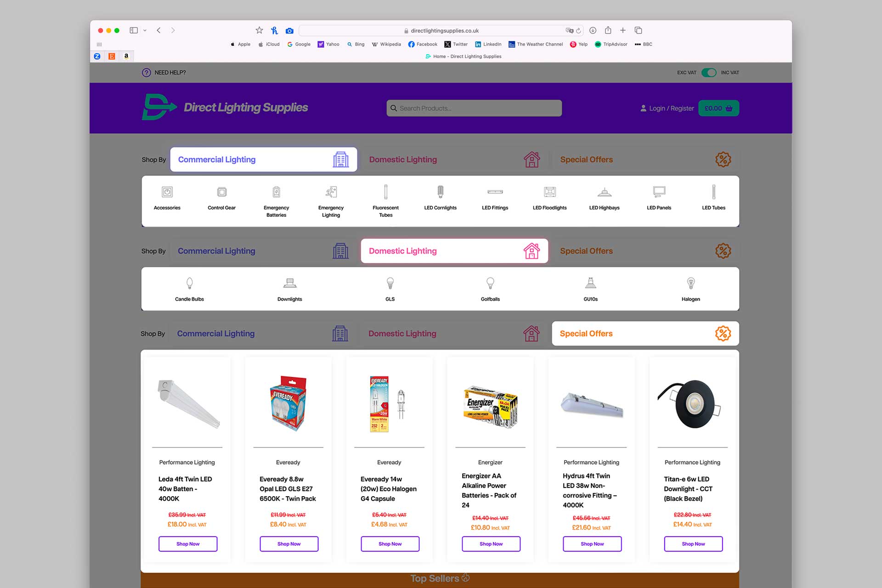
Task: Open the Need Help question mark icon
Action: pos(146,73)
